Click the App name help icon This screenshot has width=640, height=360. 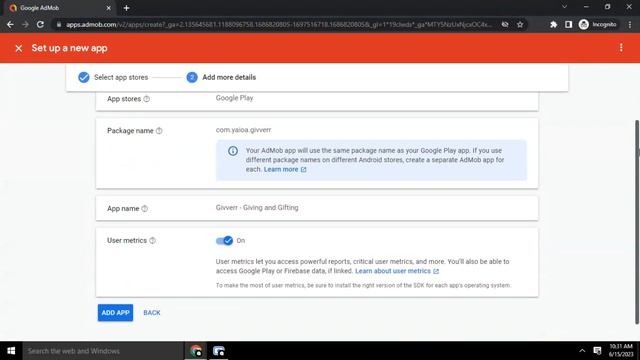click(144, 209)
